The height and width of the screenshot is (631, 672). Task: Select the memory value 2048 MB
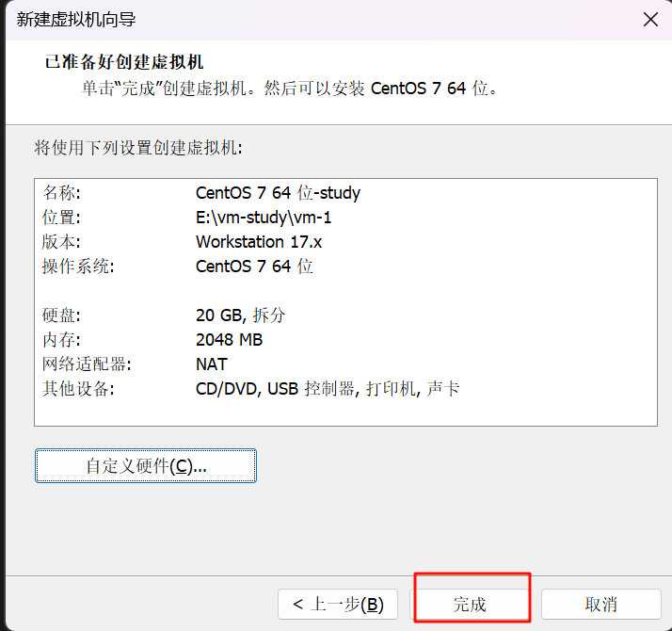pos(230,340)
